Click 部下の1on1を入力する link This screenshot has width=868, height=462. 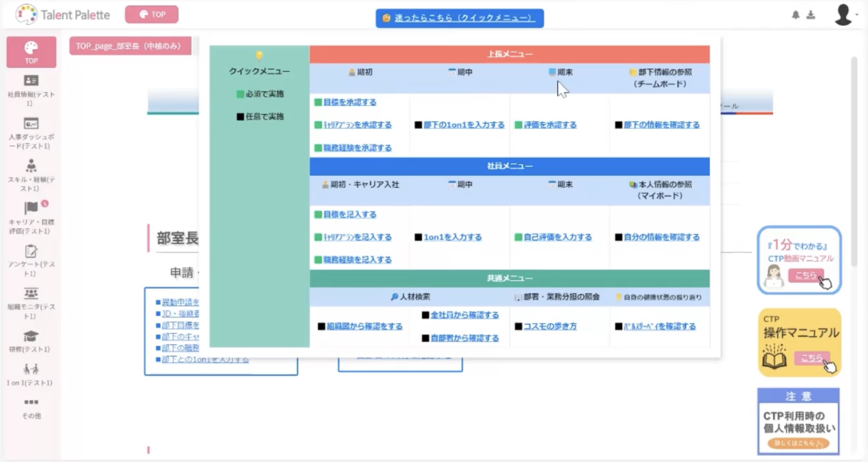click(x=464, y=125)
